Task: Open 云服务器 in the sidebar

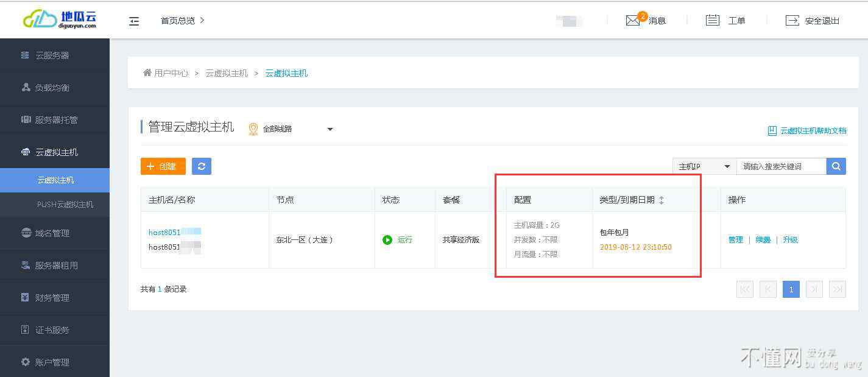Action: click(x=55, y=55)
